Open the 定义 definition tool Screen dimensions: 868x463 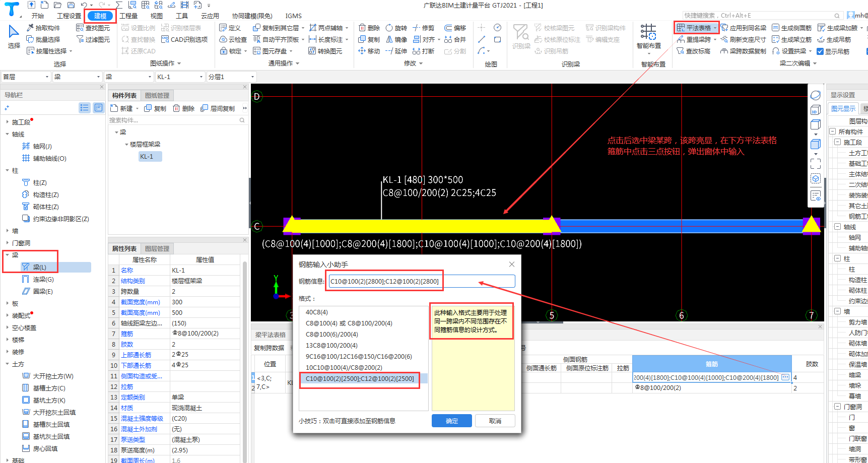(230, 28)
